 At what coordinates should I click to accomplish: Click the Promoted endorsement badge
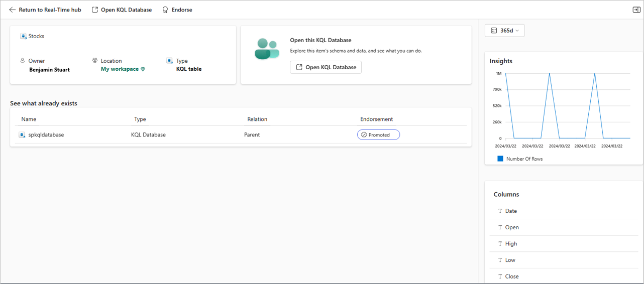coord(378,135)
